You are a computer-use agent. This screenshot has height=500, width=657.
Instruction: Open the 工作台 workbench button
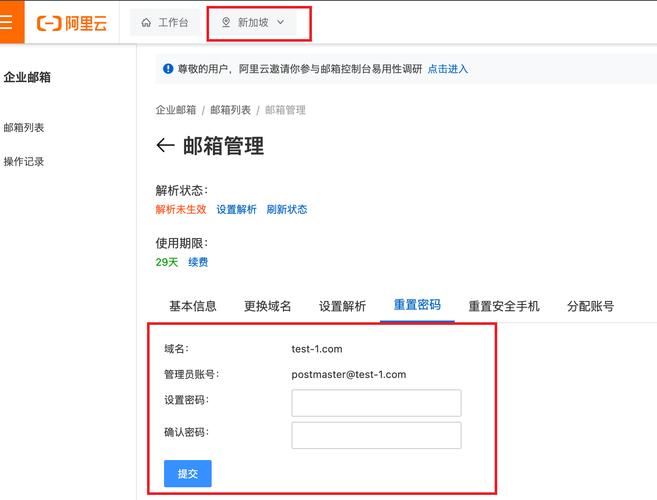point(164,23)
